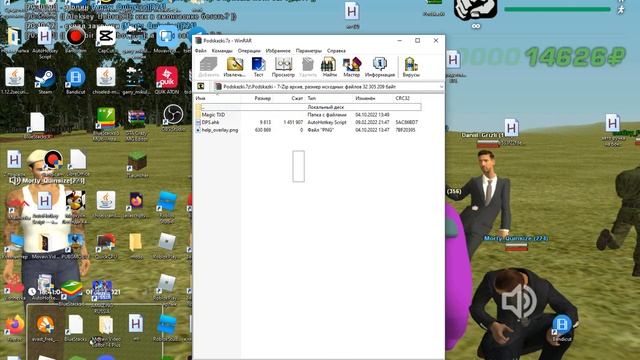Open the Параметры menu
This screenshot has width=640, height=360.
pos(309,51)
